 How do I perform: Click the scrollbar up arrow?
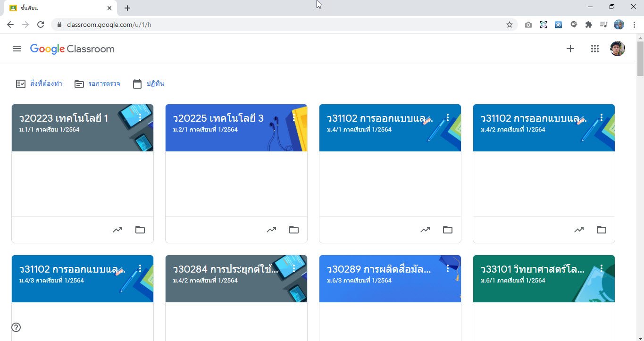click(x=640, y=37)
